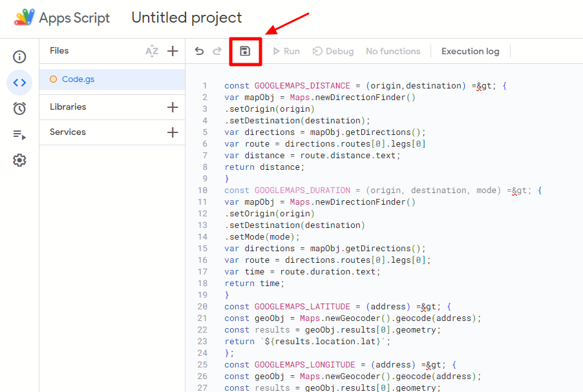Open the Executions panel from the sidebar
Screen dimensions: 583x392
pyautogui.click(x=19, y=134)
